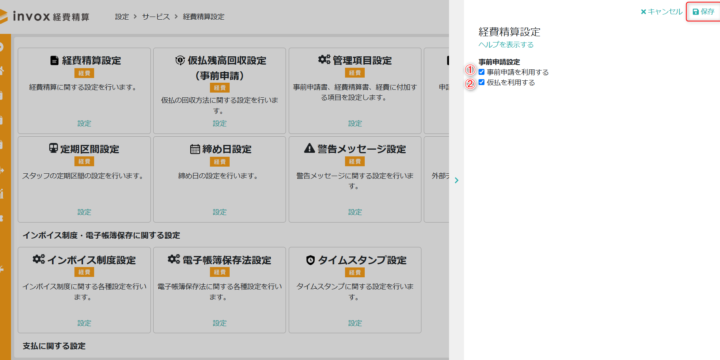Open 設定 link in the 警告メッセージ設定 card
The height and width of the screenshot is (360, 720).
click(355, 212)
